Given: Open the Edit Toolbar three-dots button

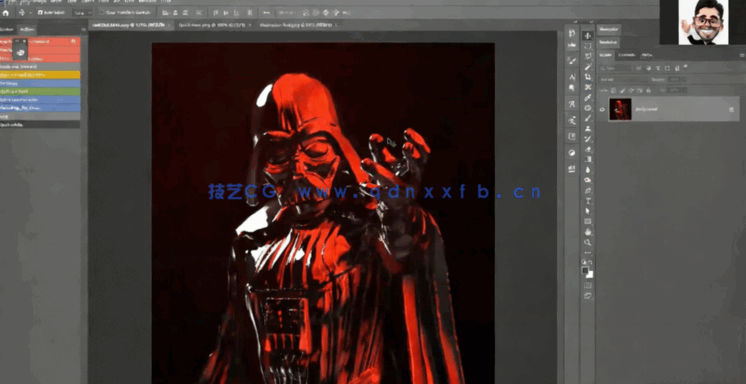Looking at the screenshot, I should (588, 253).
